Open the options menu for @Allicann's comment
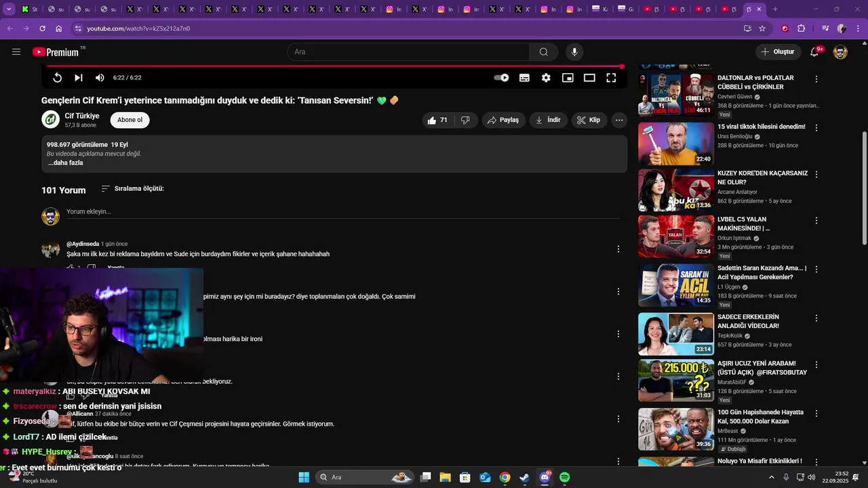Image resolution: width=868 pixels, height=488 pixels. tap(618, 419)
